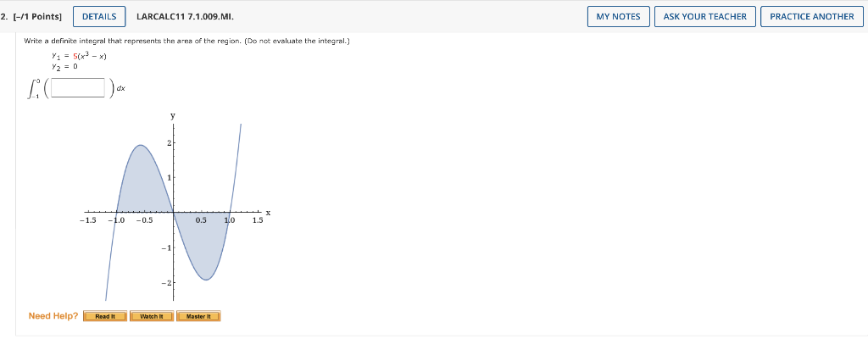Screen dimensions: 868x350
Task: Click the ASK YOUR TEACHER button
Action: [x=704, y=17]
